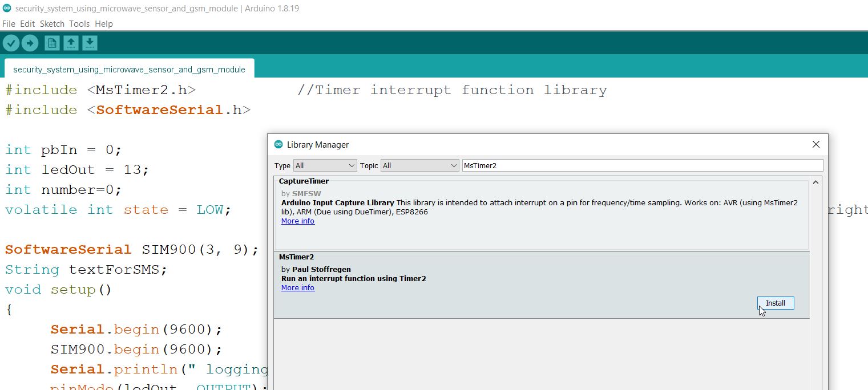Click the Arduino logo in Library Manager title

coord(278,144)
